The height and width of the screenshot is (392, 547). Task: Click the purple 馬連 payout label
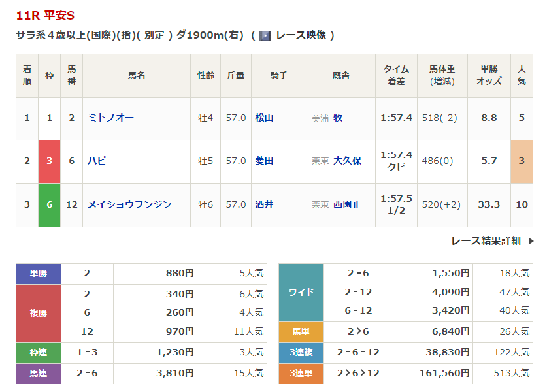39,374
